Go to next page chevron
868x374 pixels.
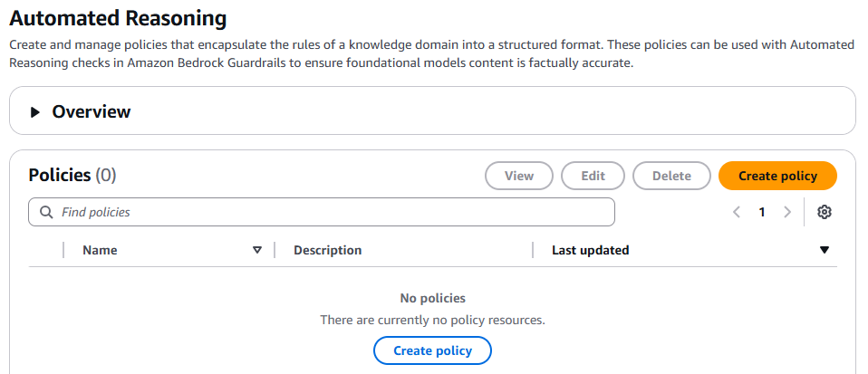(x=786, y=212)
